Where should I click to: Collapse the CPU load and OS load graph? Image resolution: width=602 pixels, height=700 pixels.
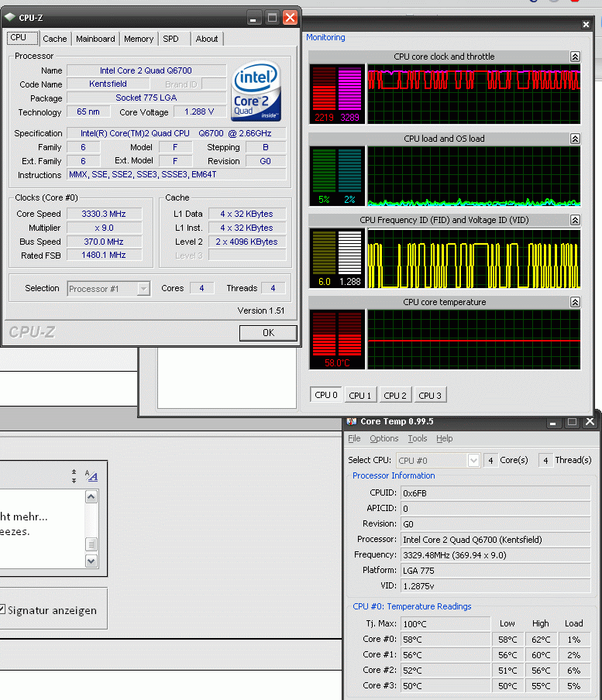[x=575, y=139]
